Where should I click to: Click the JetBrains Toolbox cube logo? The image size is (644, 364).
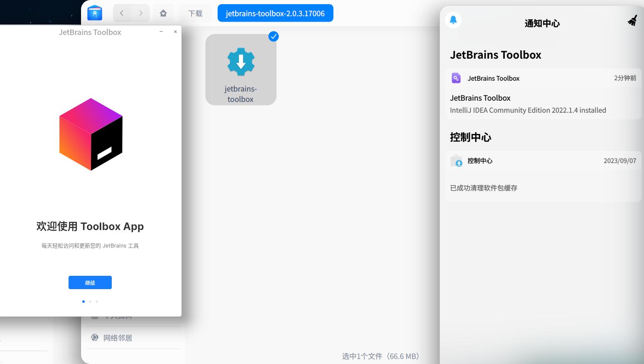pos(91,134)
